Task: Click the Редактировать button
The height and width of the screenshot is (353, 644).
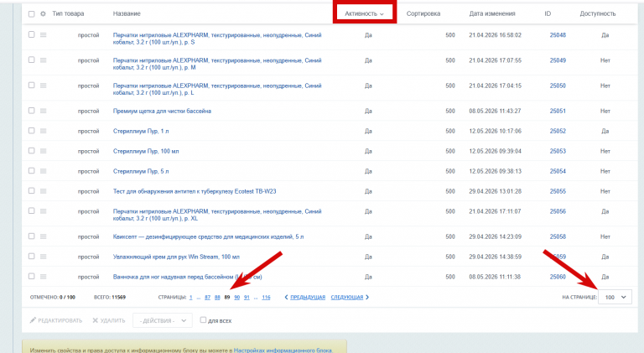Action: (56, 320)
